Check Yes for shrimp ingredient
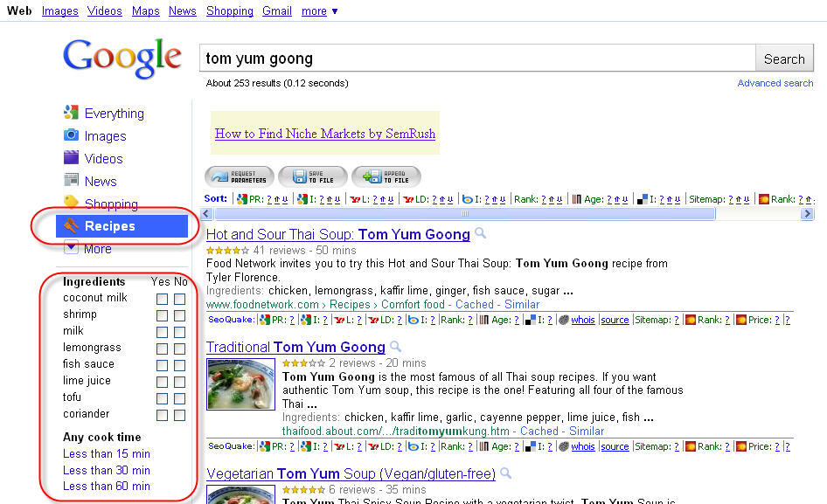Screen dimensions: 827x504 point(162,316)
